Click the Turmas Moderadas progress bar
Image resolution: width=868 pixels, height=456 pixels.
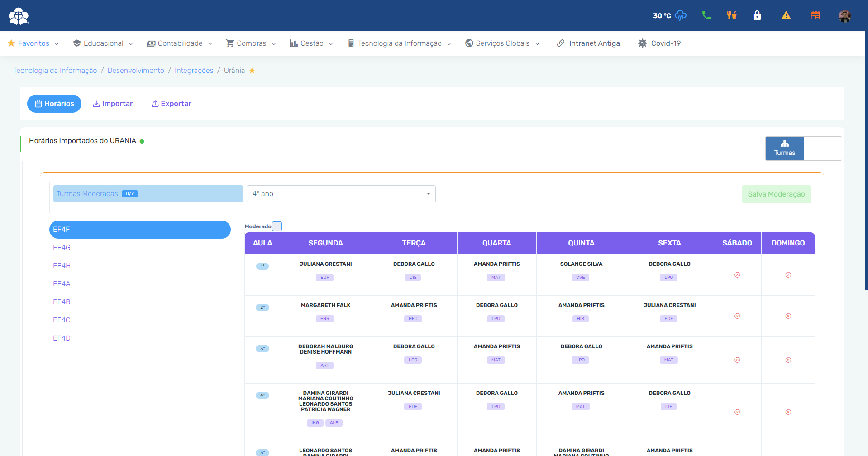(x=148, y=194)
